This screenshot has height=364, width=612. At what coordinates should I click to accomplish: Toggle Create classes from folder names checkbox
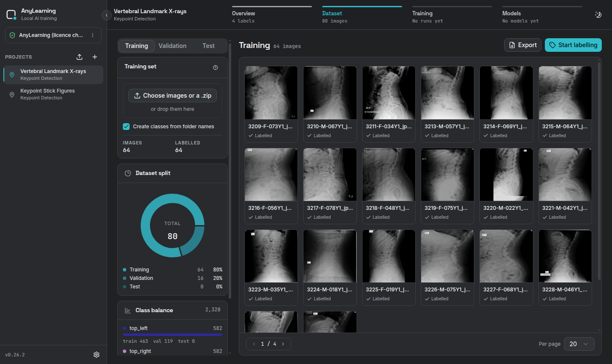point(126,127)
